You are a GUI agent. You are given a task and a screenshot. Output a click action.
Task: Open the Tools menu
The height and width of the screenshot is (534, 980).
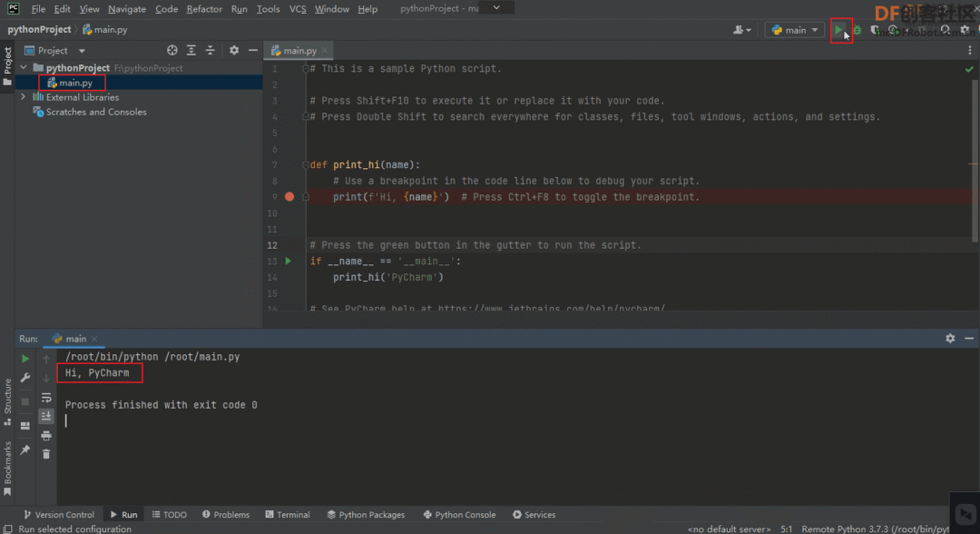[x=268, y=9]
